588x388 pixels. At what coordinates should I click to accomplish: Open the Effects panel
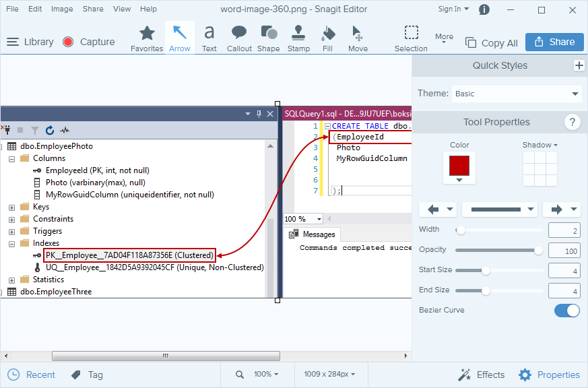point(482,375)
